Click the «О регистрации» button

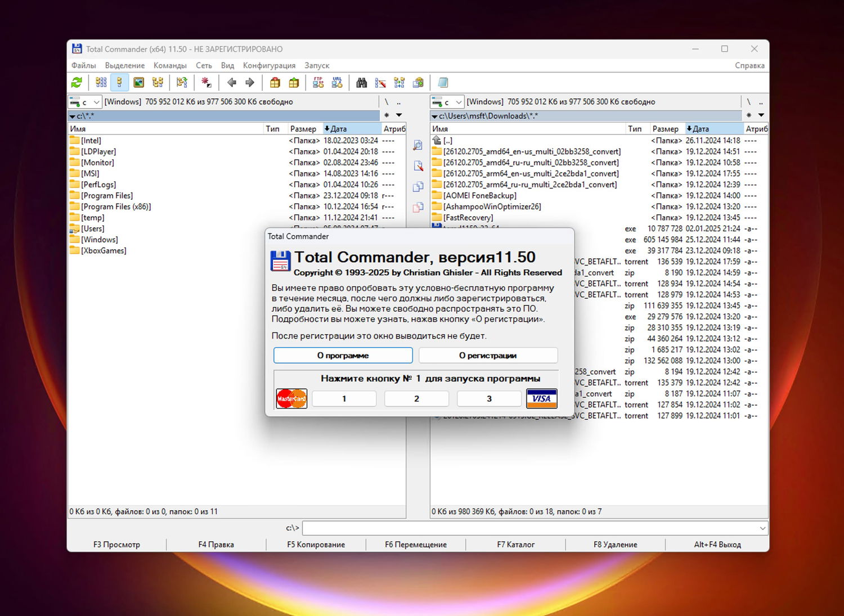[488, 356]
